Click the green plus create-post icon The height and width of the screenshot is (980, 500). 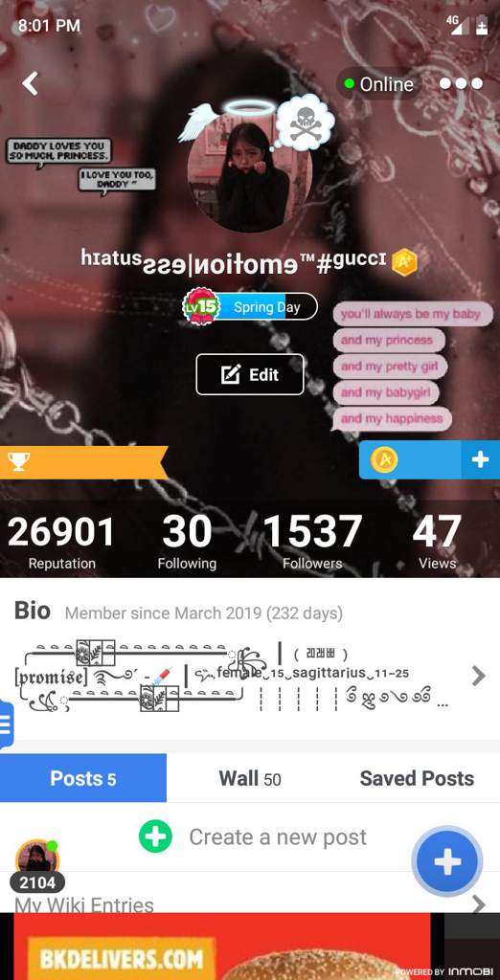pos(154,836)
